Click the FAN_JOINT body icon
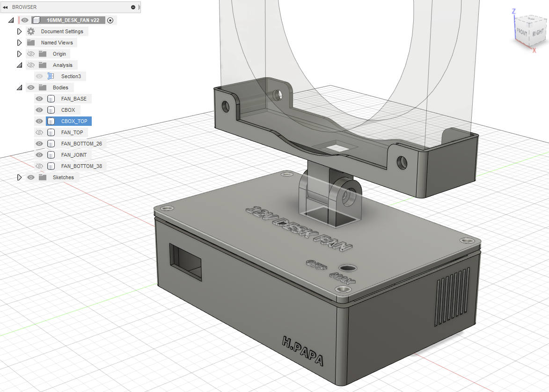Image resolution: width=549 pixels, height=392 pixels. tap(51, 155)
